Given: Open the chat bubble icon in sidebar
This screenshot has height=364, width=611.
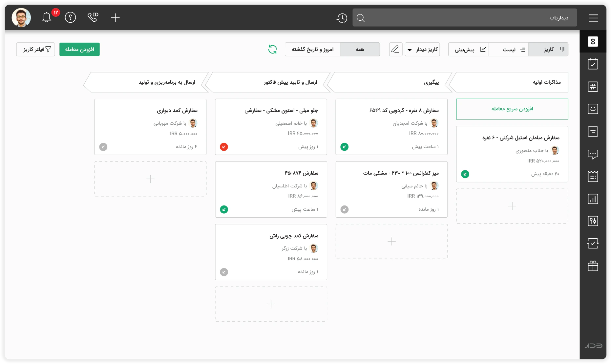Looking at the screenshot, I should tap(593, 154).
